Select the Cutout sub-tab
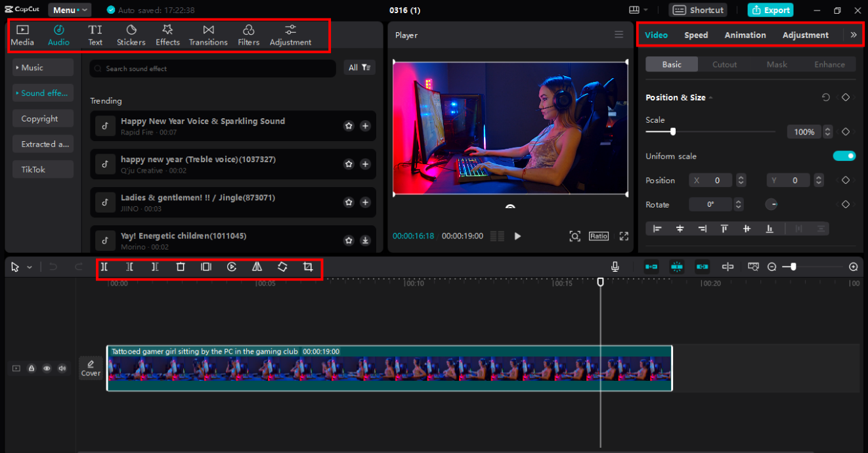This screenshot has width=868, height=453. [724, 64]
